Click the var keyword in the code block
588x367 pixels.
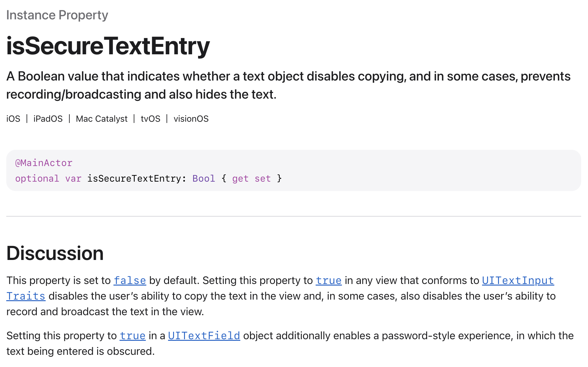tap(73, 179)
